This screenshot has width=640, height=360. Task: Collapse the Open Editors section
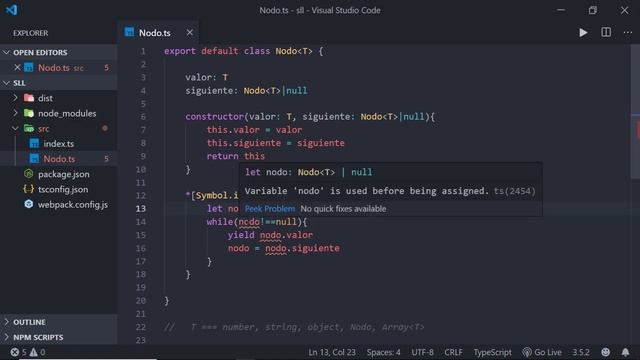point(6,52)
